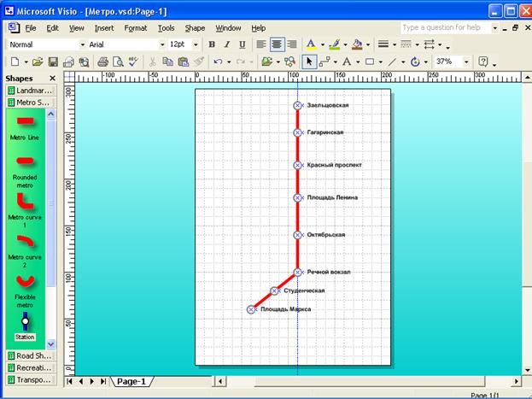
Task: Toggle Italic formatting
Action: pyautogui.click(x=227, y=44)
